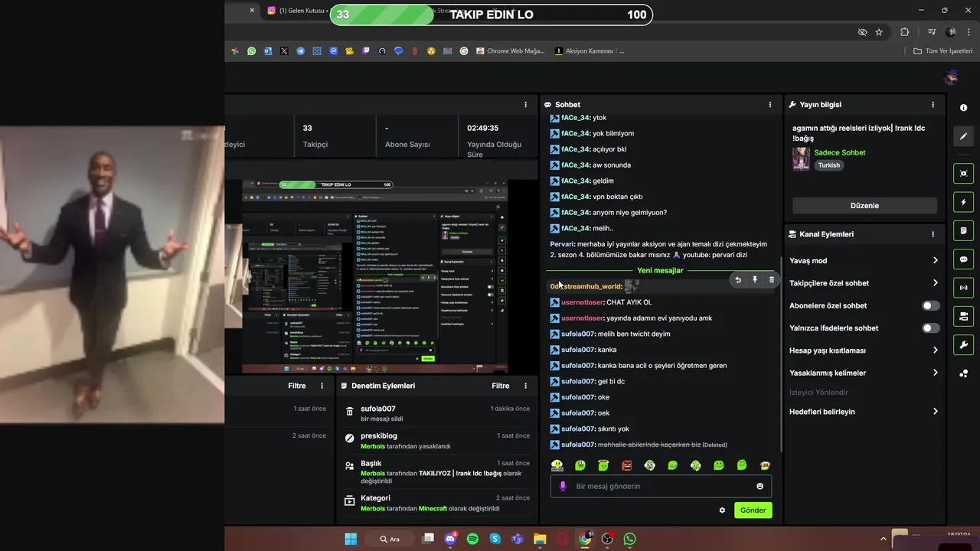Click the usernotloser CHAT AYIK OL message
The image size is (980, 551).
tap(601, 302)
